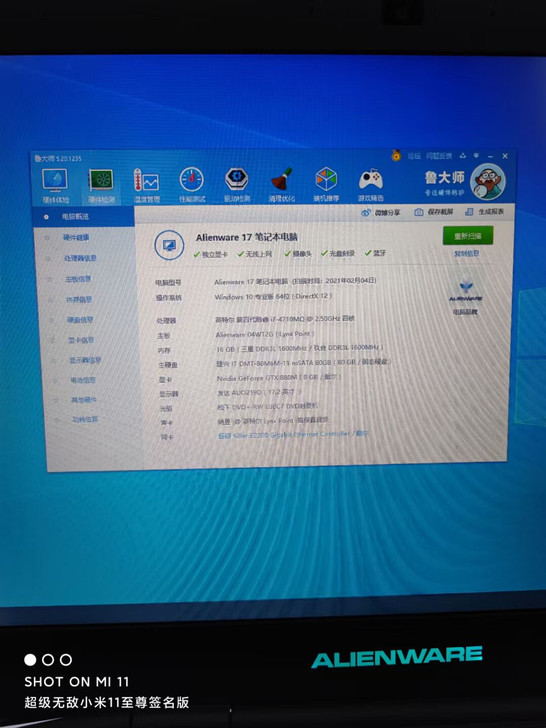Click the Lu Dashi avatar portrait
The height and width of the screenshot is (728, 546).
pyautogui.click(x=488, y=181)
